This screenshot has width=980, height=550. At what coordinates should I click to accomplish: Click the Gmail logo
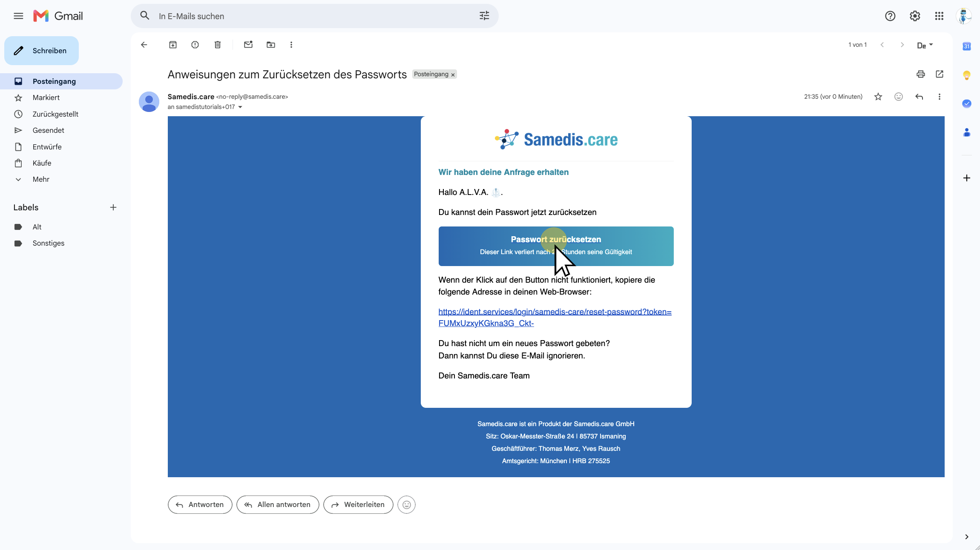(58, 16)
